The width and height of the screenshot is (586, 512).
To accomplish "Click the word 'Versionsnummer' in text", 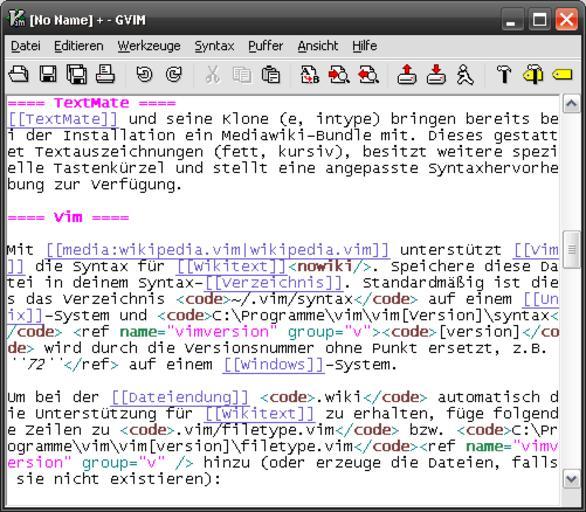I will (x=249, y=348).
